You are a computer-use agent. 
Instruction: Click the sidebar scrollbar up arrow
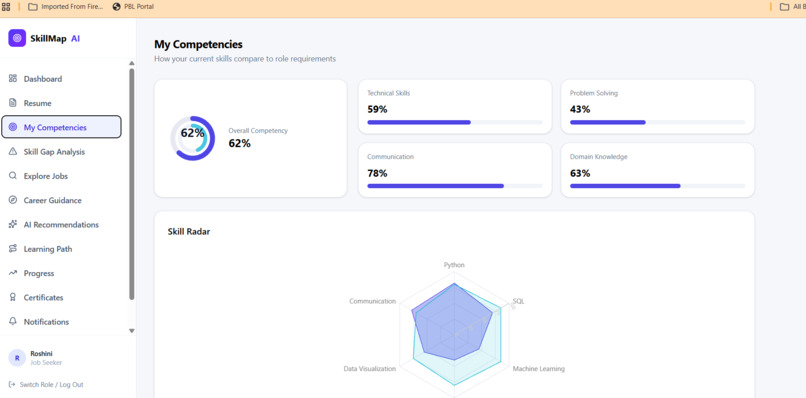click(x=132, y=63)
